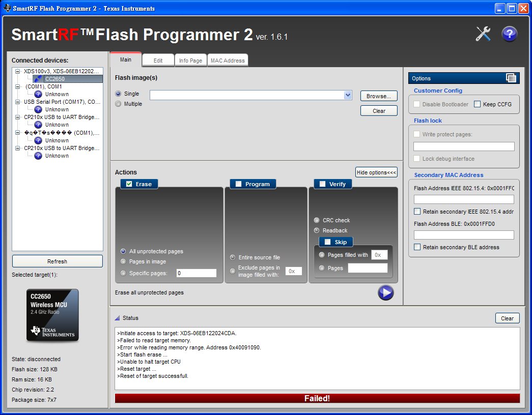532x415 pixels.
Task: Enable the Verify action checkbox
Action: point(322,184)
